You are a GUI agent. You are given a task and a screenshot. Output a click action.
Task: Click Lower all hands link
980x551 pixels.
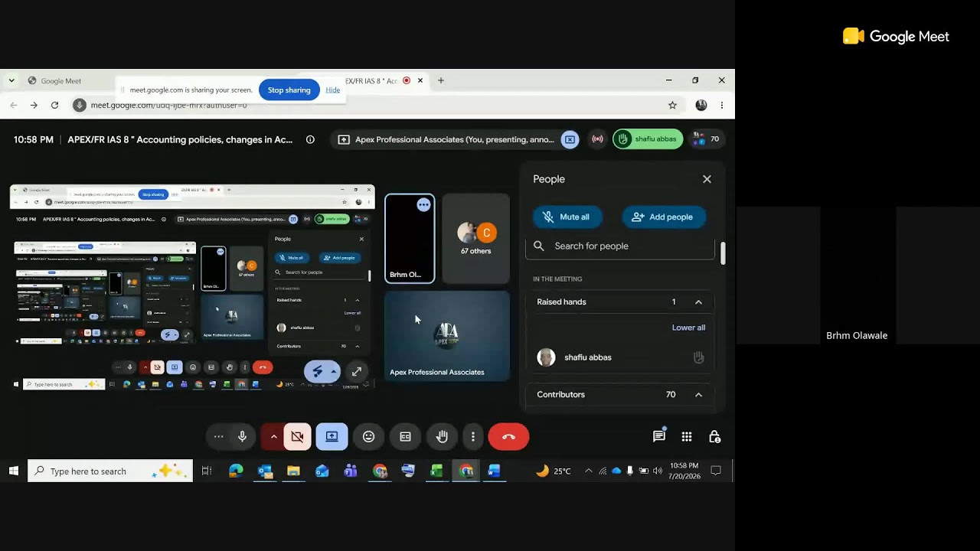click(x=688, y=328)
